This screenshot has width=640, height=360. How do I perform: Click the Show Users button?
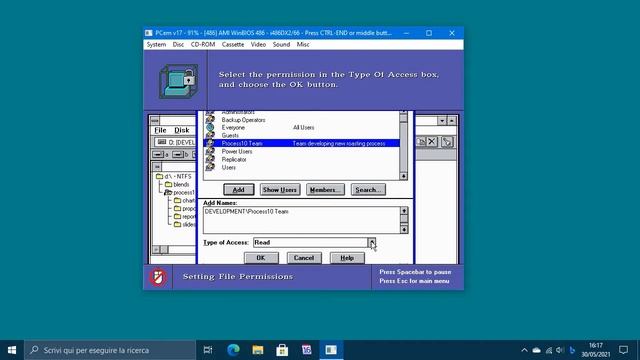pyautogui.click(x=280, y=190)
